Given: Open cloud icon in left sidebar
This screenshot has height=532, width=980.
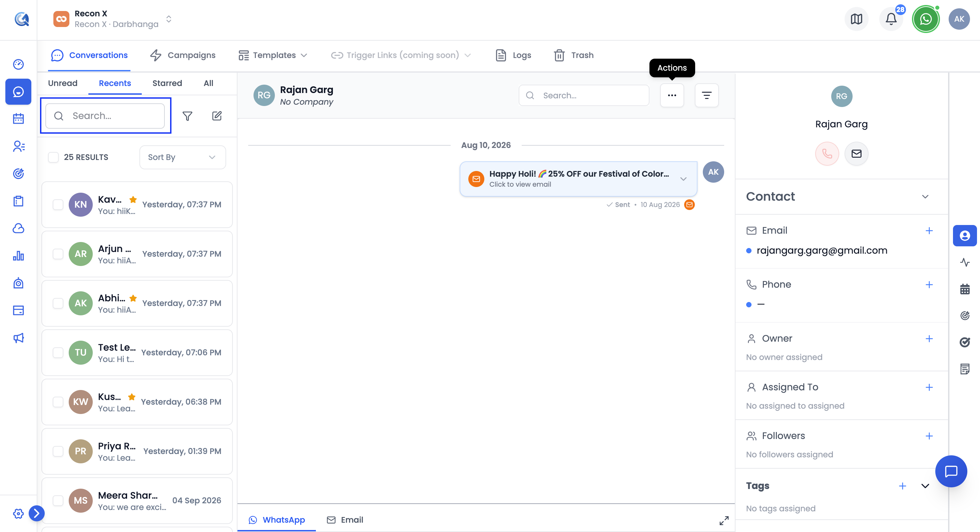Looking at the screenshot, I should [x=18, y=228].
